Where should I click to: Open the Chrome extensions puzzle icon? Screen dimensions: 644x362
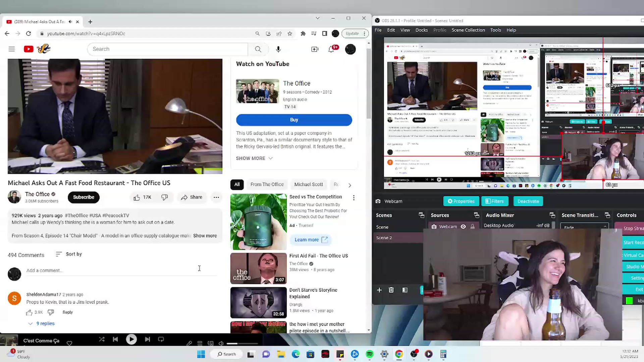(303, 34)
